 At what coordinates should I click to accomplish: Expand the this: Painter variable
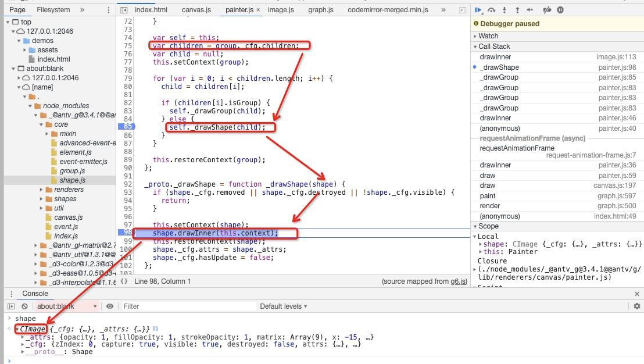pyautogui.click(x=481, y=252)
